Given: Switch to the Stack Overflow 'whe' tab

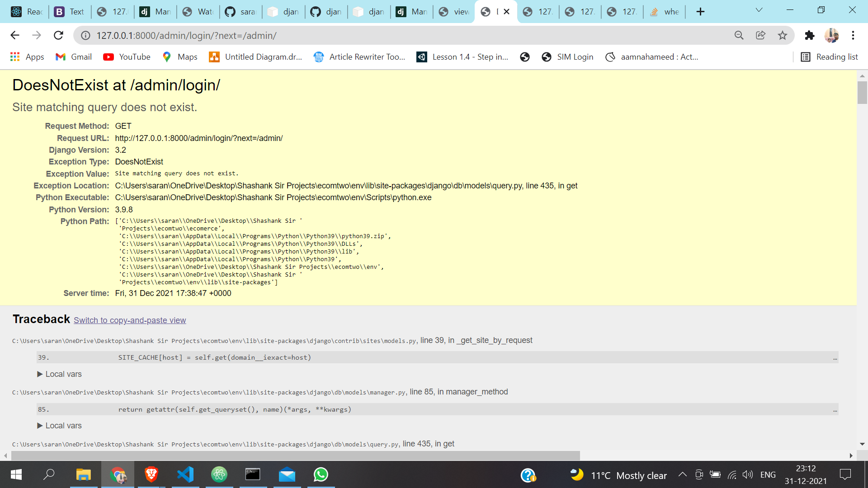Looking at the screenshot, I should (x=664, y=12).
